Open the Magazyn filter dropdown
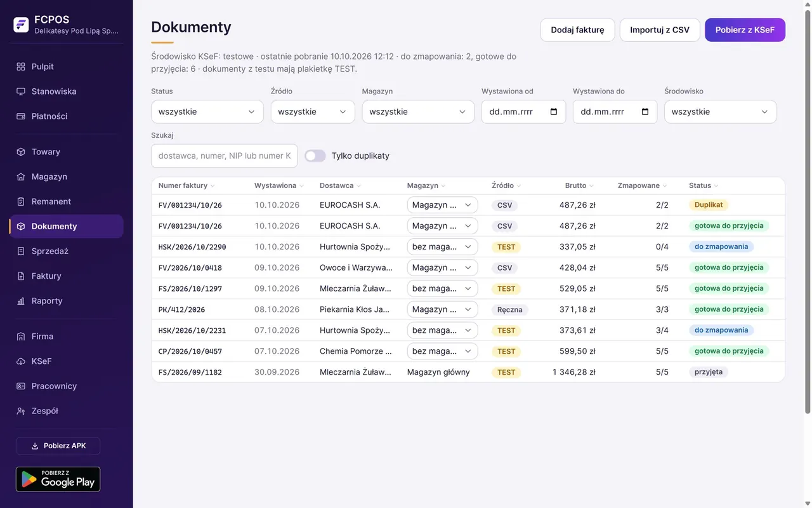 (x=418, y=112)
